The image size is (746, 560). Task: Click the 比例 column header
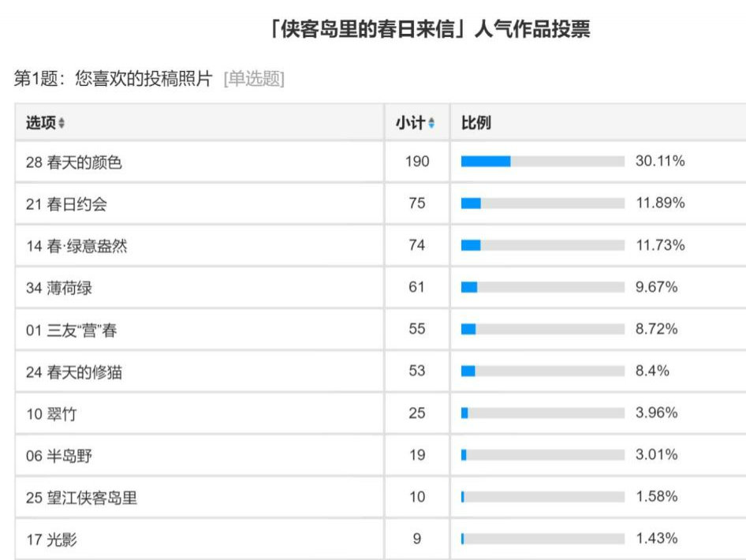point(476,123)
